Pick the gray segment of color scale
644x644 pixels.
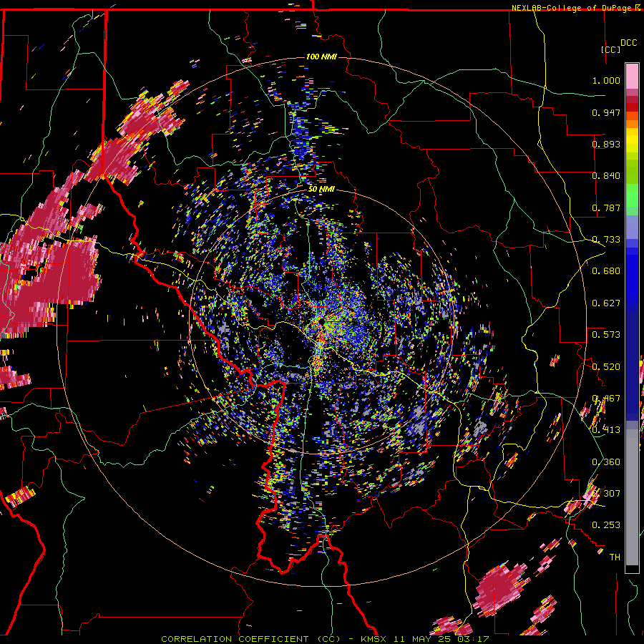click(x=632, y=497)
